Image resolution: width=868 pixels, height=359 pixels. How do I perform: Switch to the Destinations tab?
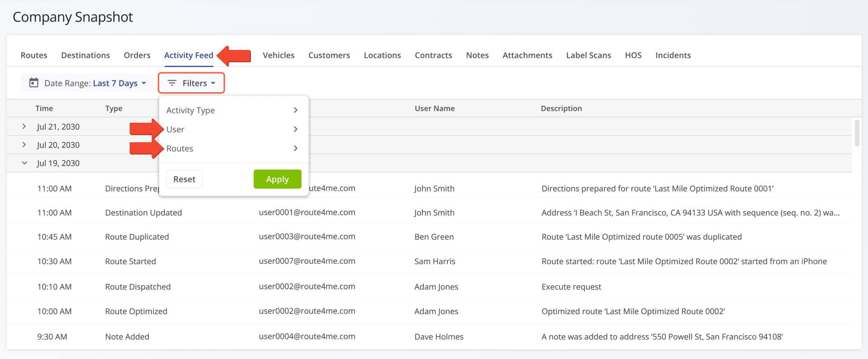(x=86, y=55)
